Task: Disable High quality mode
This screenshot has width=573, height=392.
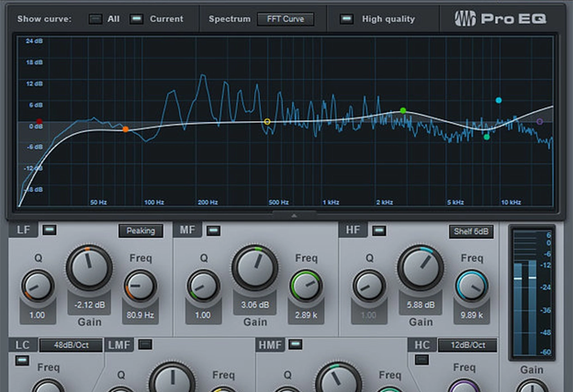Action: point(347,19)
